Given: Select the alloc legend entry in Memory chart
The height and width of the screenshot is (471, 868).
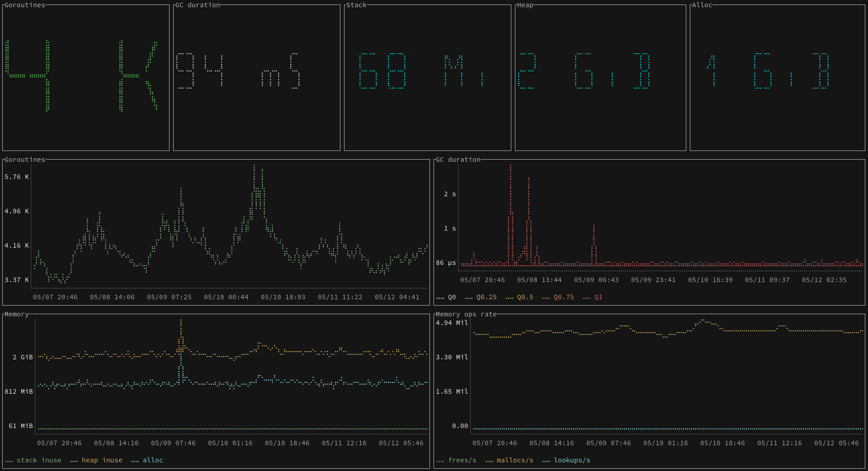Looking at the screenshot, I should point(147,460).
